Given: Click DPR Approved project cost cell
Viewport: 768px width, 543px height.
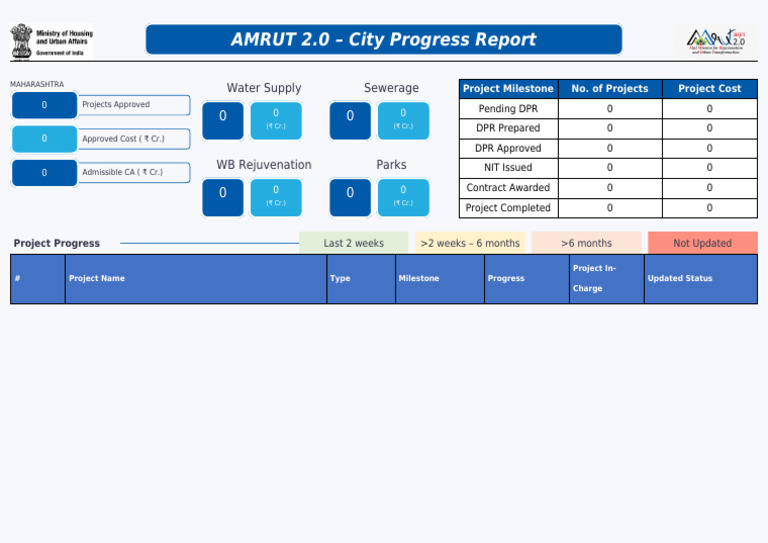Looking at the screenshot, I should [x=710, y=148].
